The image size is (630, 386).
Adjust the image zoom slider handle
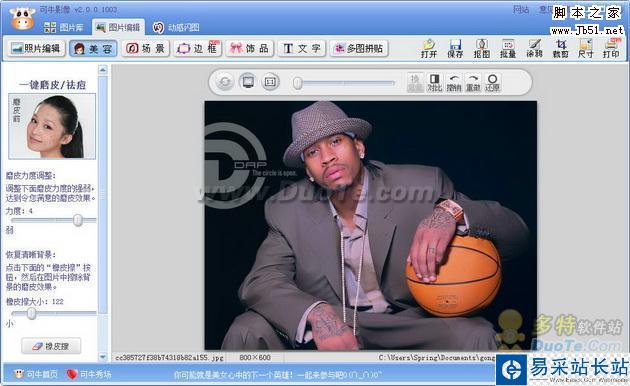click(298, 83)
